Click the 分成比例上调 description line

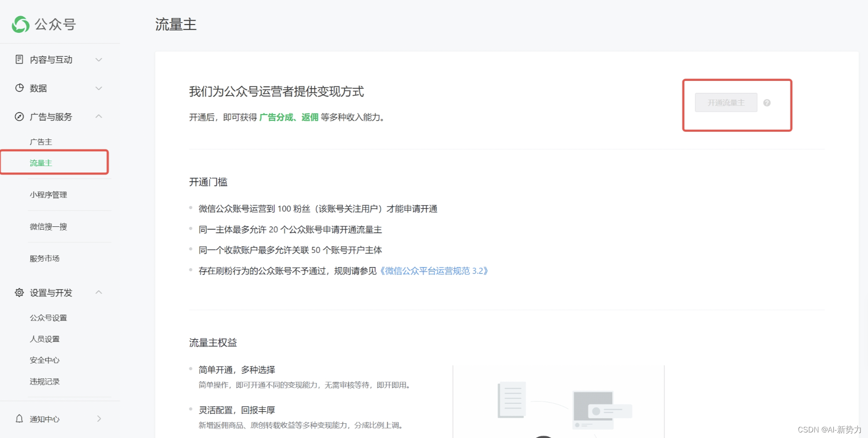302,426
